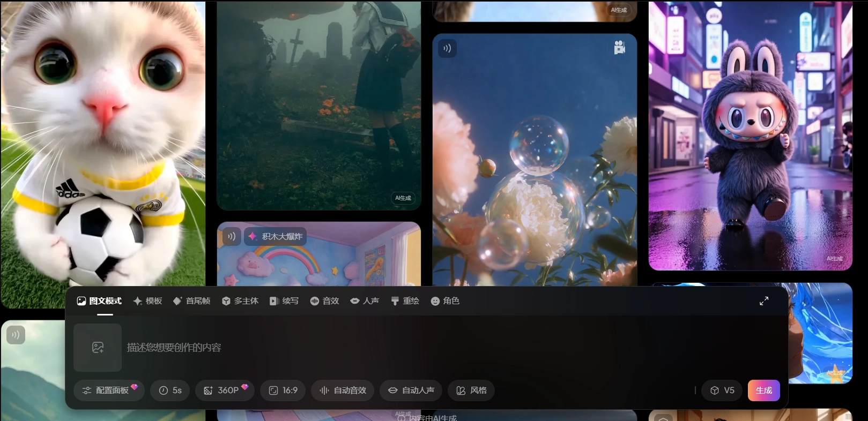Expand the creation panel to fullscreen

coord(764,301)
